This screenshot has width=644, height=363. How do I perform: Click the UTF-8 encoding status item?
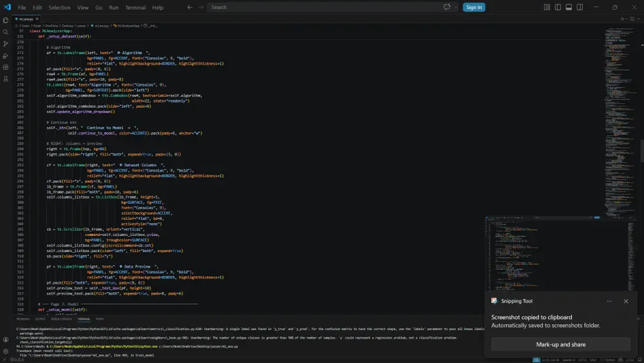pyautogui.click(x=582, y=360)
